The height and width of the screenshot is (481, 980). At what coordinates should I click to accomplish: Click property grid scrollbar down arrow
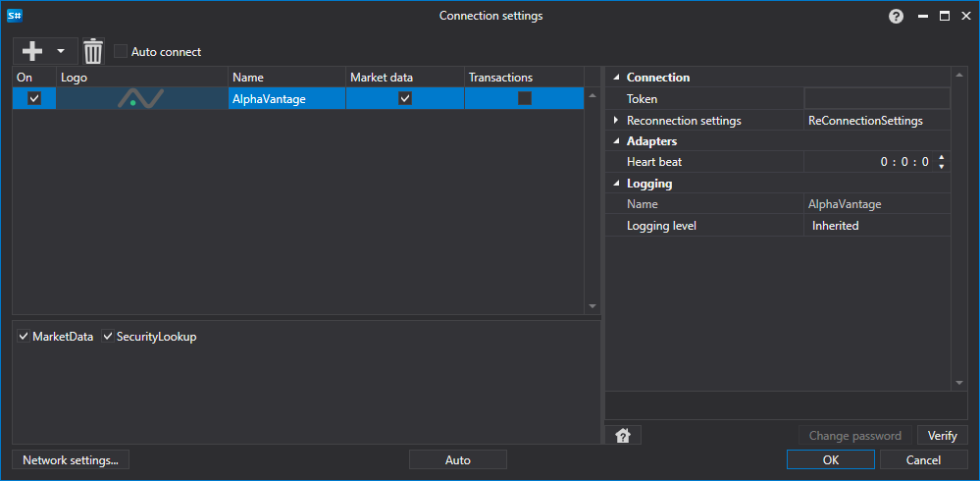[959, 382]
